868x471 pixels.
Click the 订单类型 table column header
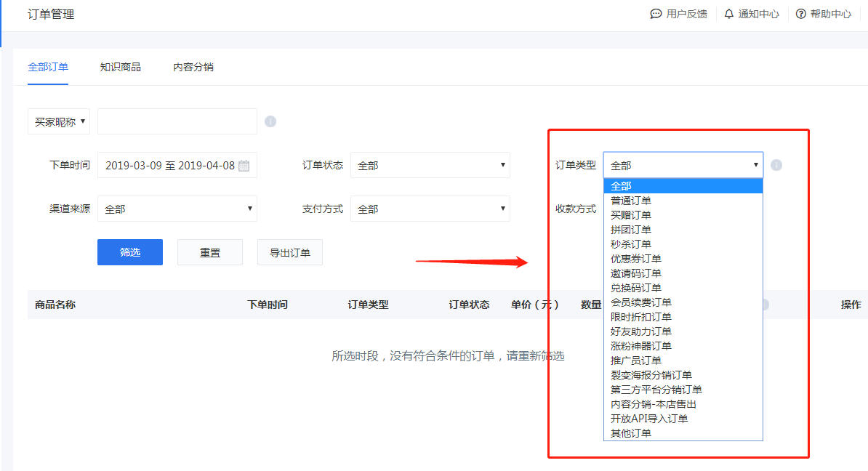pos(368,305)
